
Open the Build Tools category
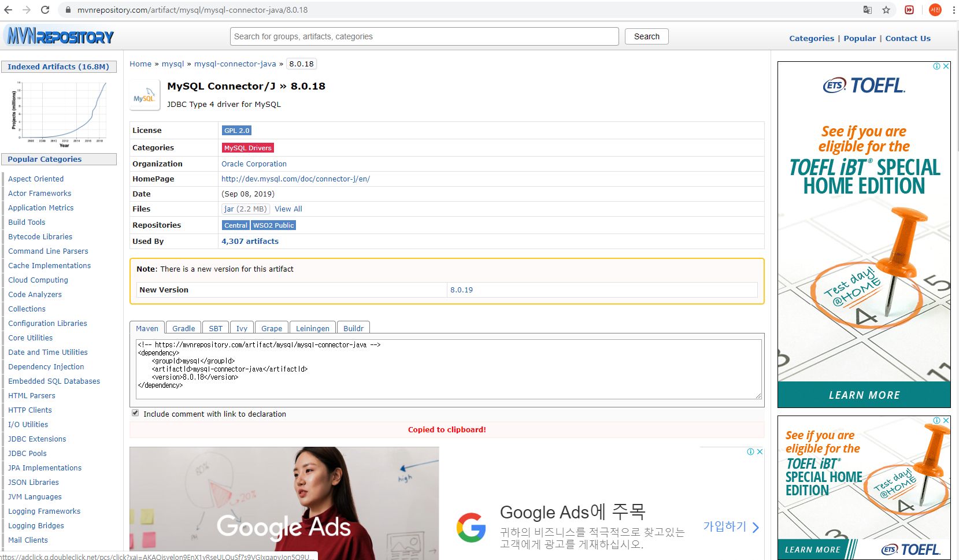pos(27,222)
